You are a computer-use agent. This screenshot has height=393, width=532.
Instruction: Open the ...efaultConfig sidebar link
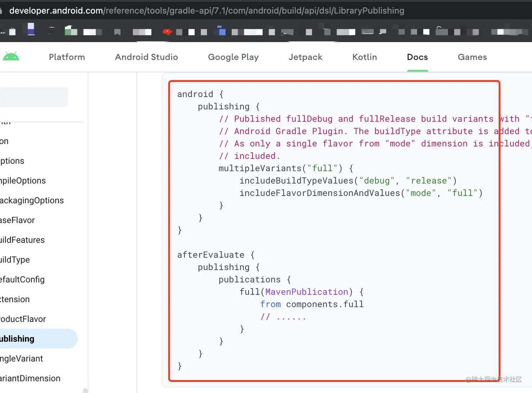22,279
